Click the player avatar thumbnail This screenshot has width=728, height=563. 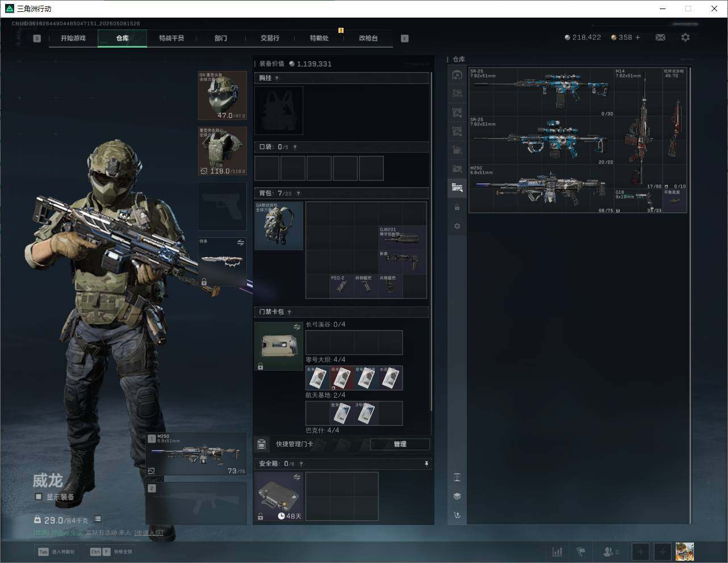tap(684, 551)
